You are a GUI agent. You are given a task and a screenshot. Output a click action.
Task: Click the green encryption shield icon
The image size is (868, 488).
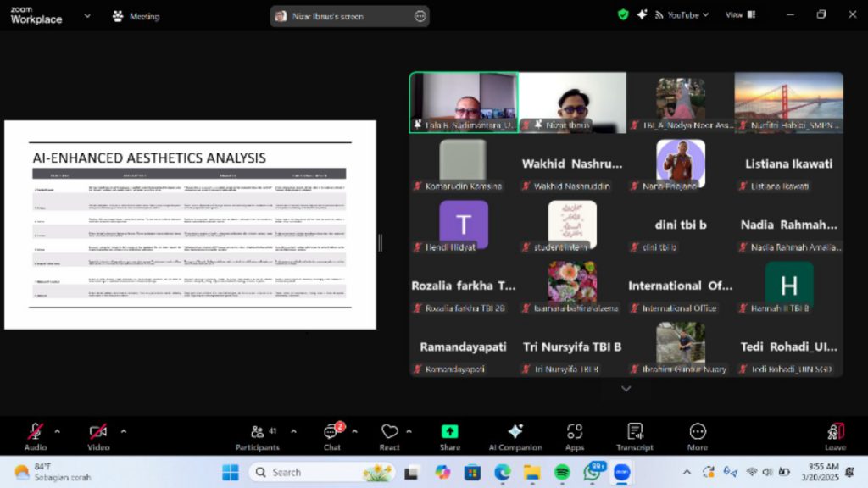coord(623,15)
